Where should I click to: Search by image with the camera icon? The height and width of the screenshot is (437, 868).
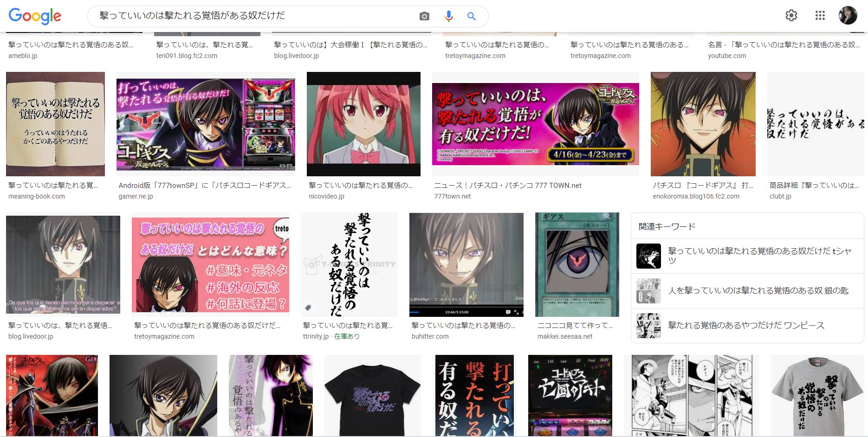click(424, 16)
